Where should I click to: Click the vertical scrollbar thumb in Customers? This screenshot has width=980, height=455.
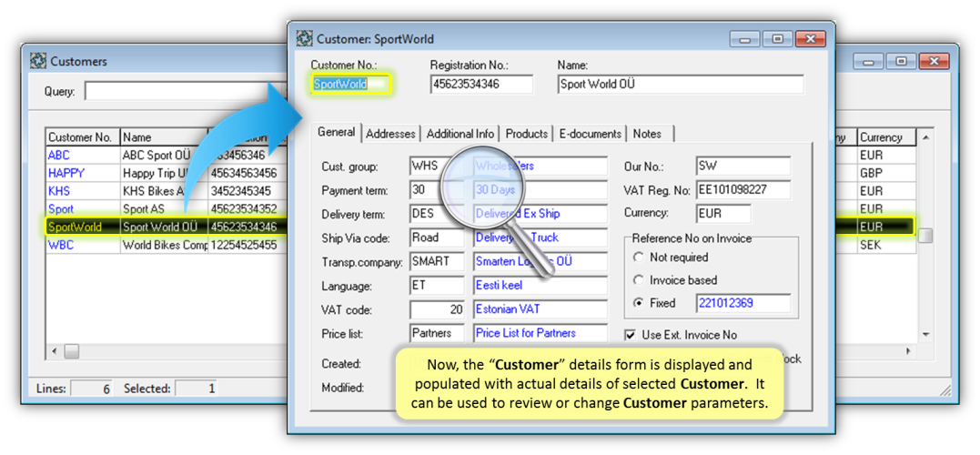(926, 236)
